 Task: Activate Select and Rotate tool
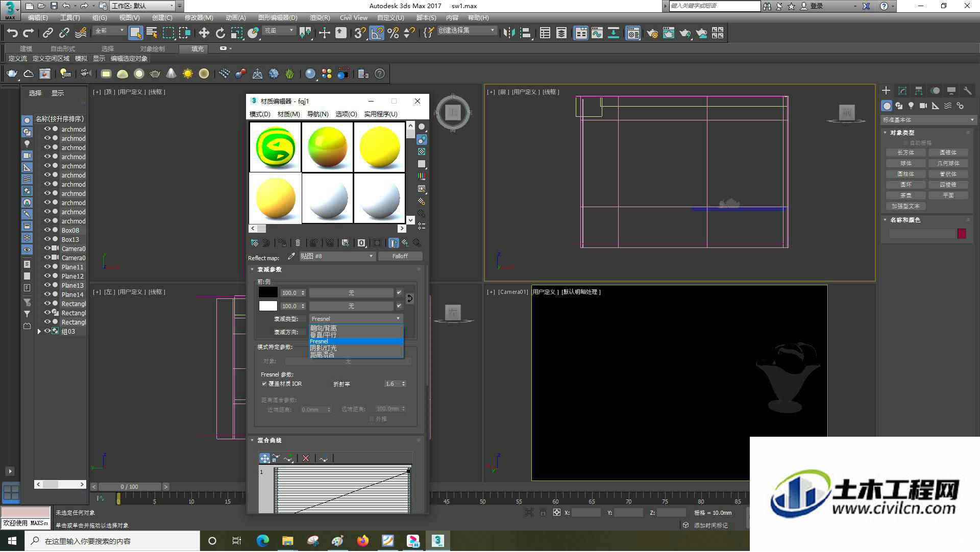(x=220, y=33)
